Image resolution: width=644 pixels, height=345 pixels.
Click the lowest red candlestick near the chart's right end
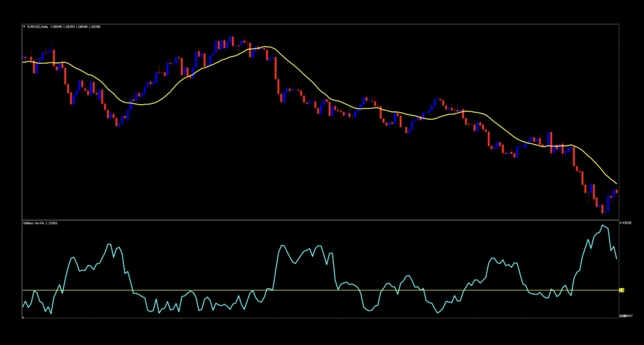602,208
